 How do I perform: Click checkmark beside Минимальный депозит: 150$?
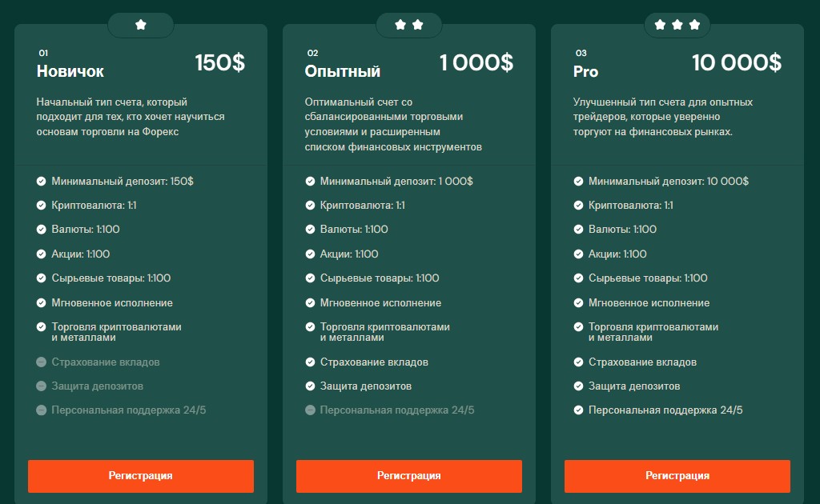pyautogui.click(x=42, y=182)
